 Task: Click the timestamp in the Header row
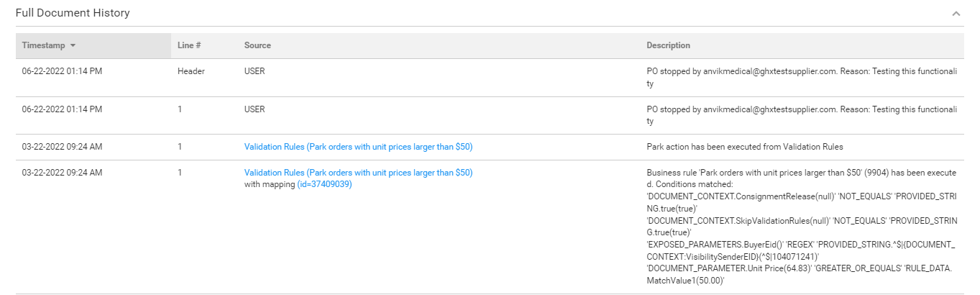point(62,72)
